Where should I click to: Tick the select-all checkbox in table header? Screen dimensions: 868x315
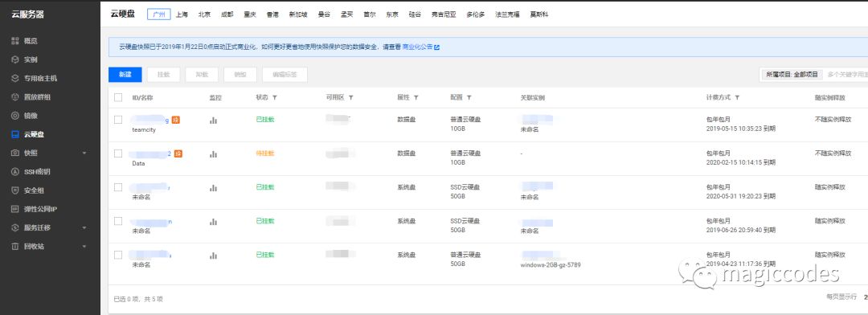(x=118, y=97)
